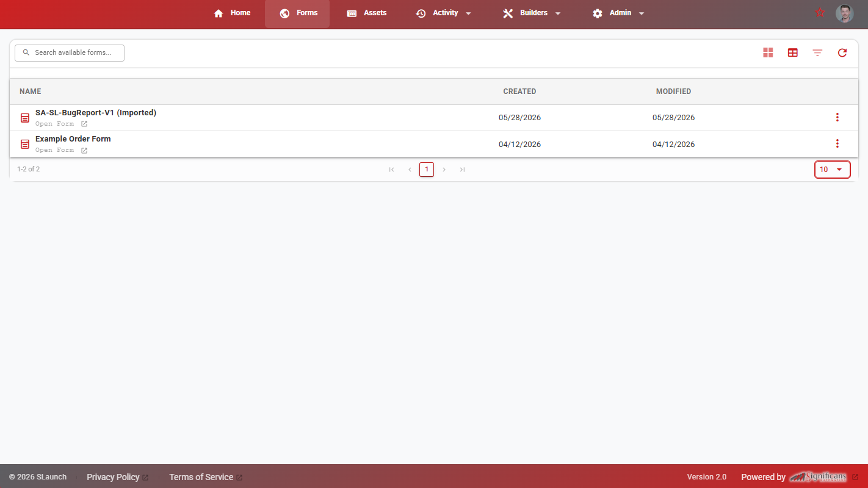The image size is (868, 488).
Task: Open the filter list icon
Action: pos(817,53)
